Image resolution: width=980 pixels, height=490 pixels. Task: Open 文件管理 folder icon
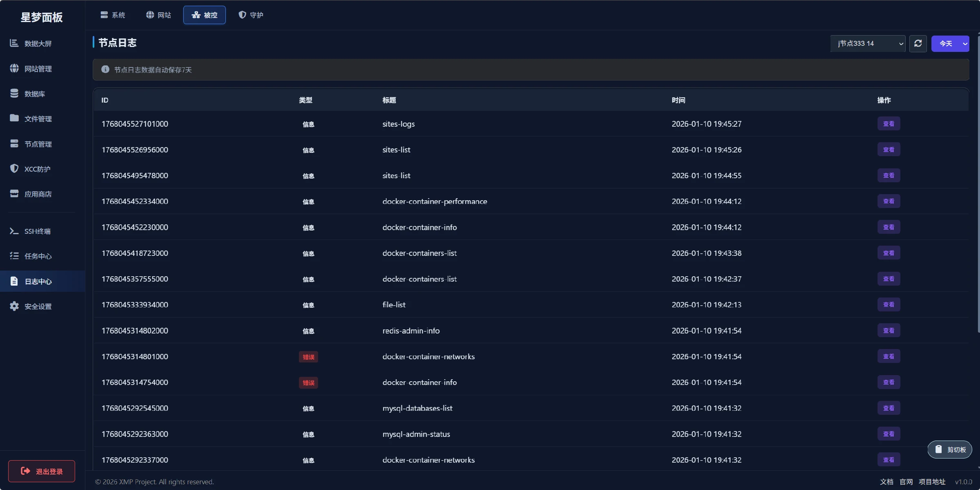pyautogui.click(x=14, y=118)
